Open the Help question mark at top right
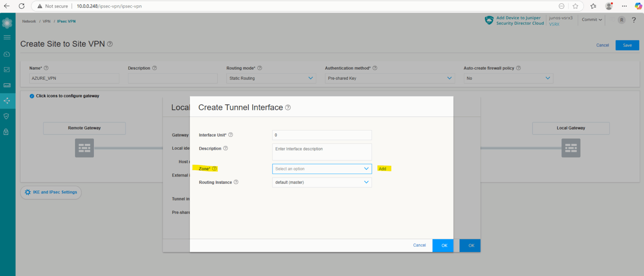 pos(634,20)
